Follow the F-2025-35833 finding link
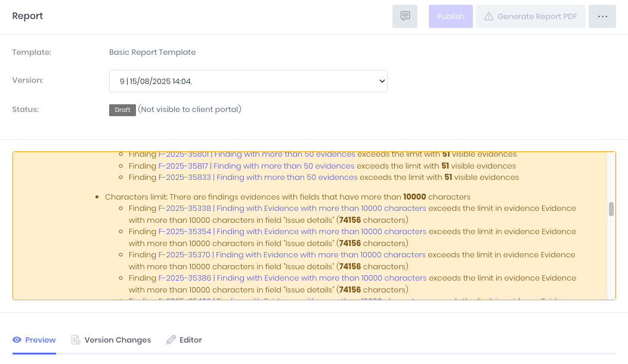This screenshot has height=364, width=628. (x=258, y=178)
